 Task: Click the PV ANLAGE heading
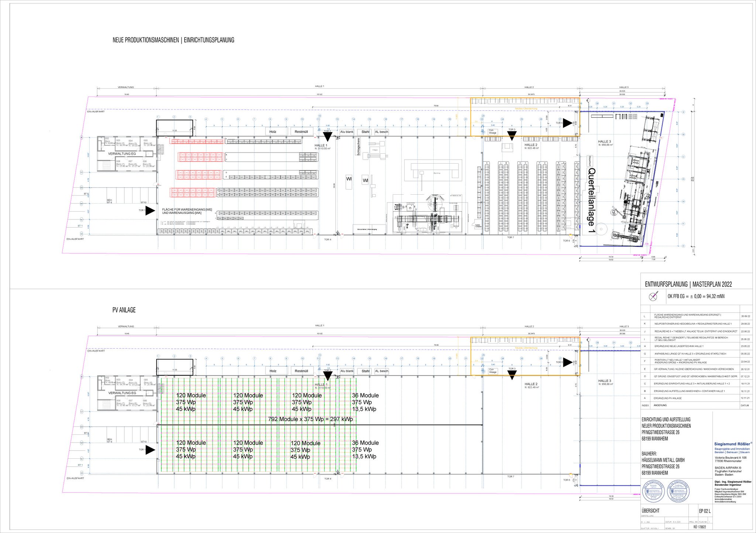click(124, 310)
